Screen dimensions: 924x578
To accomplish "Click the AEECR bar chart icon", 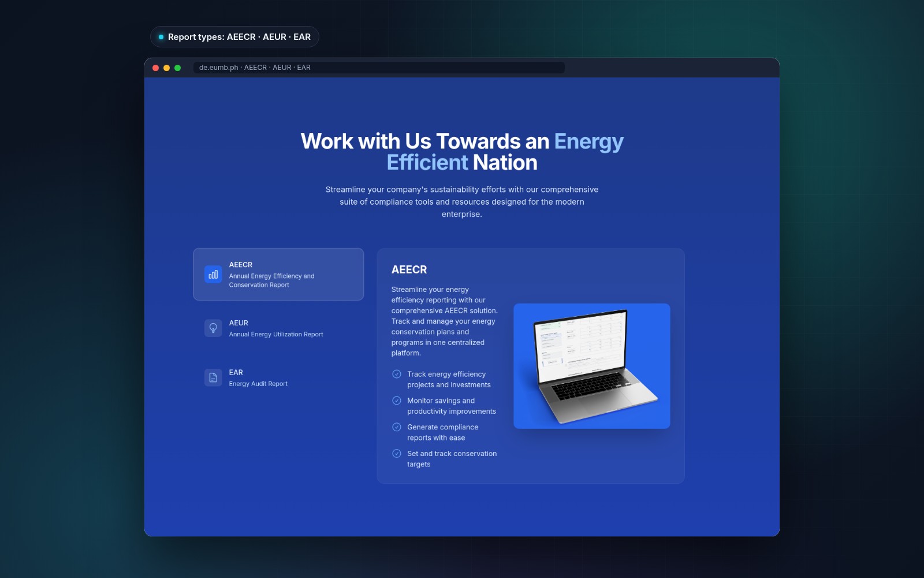I will (213, 275).
